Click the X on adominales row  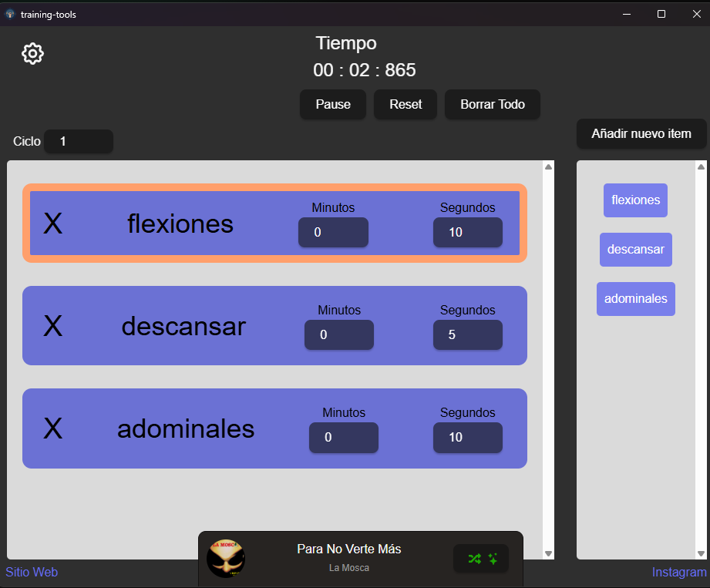point(52,428)
